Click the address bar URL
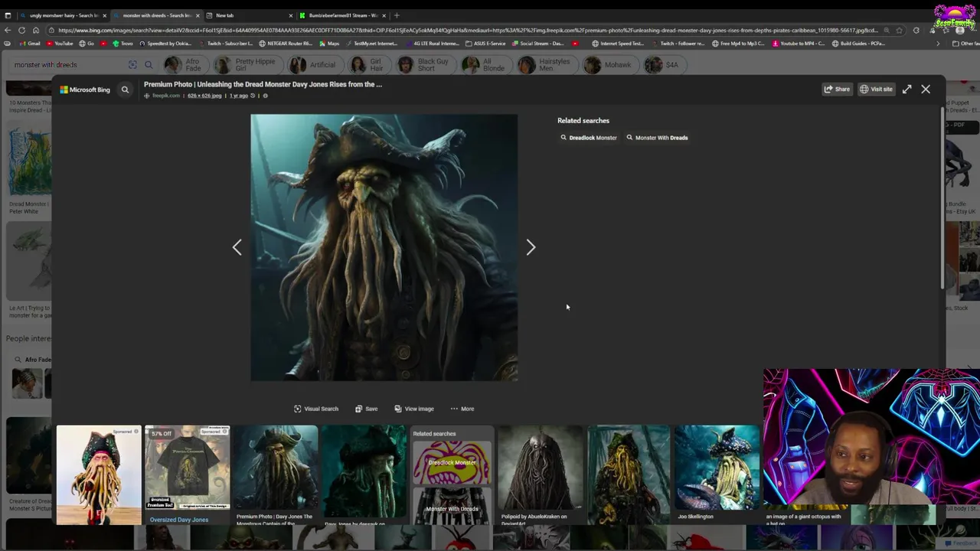 [467, 31]
